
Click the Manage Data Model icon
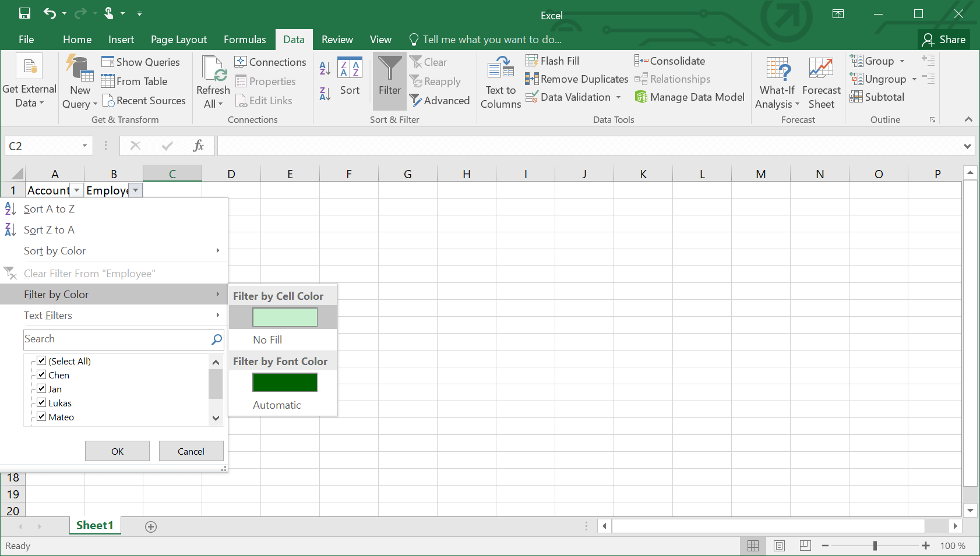point(690,97)
